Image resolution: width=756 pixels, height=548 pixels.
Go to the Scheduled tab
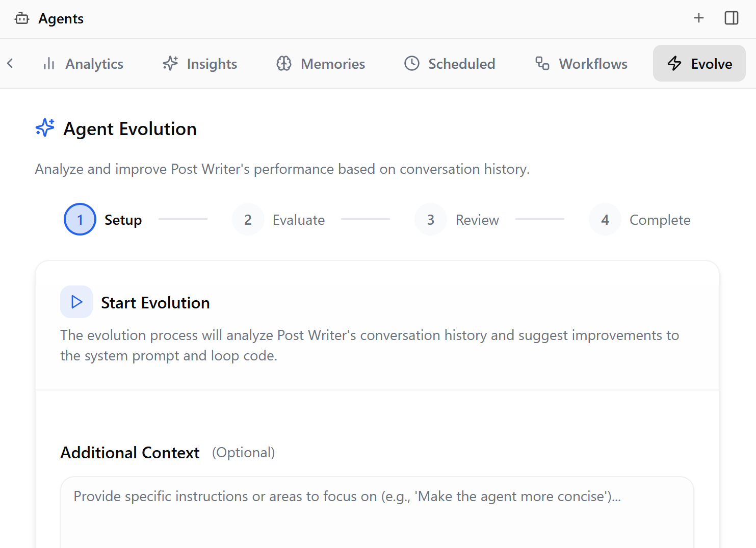tap(450, 64)
